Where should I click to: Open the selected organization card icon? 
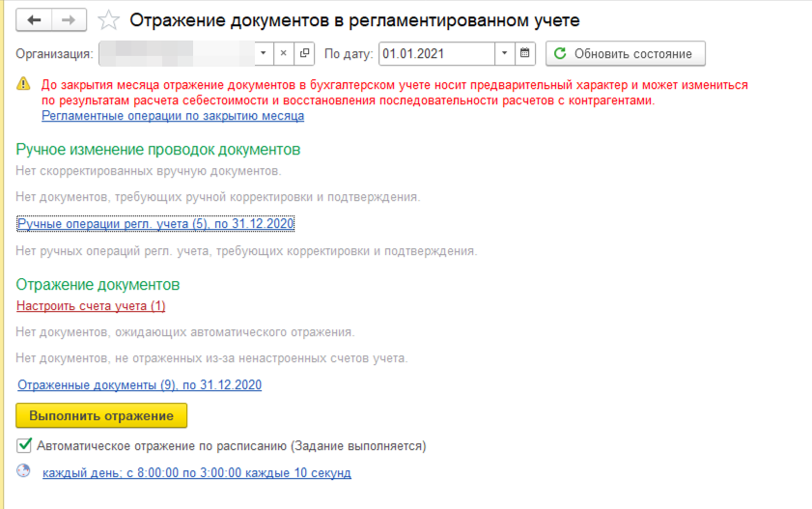tap(305, 53)
